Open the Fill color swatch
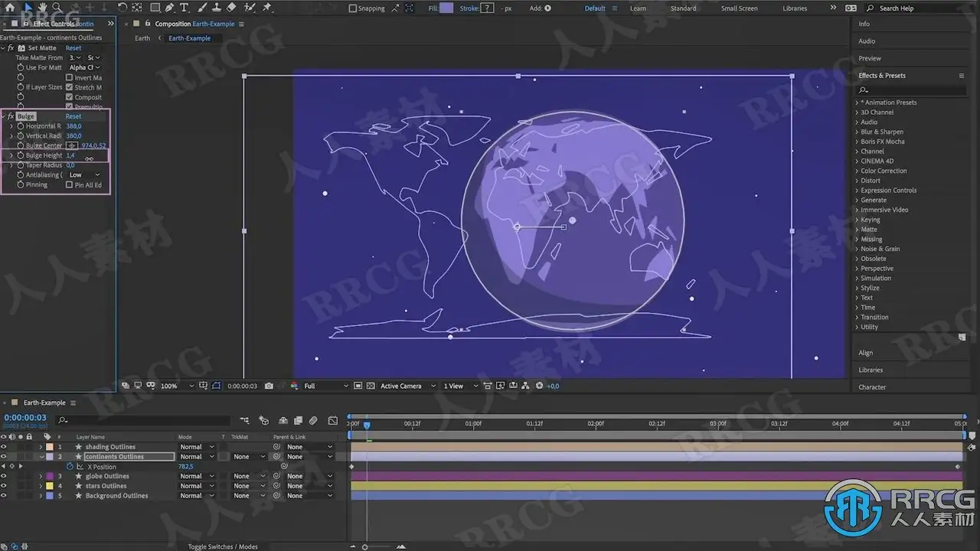This screenshot has height=551, width=980. point(446,8)
